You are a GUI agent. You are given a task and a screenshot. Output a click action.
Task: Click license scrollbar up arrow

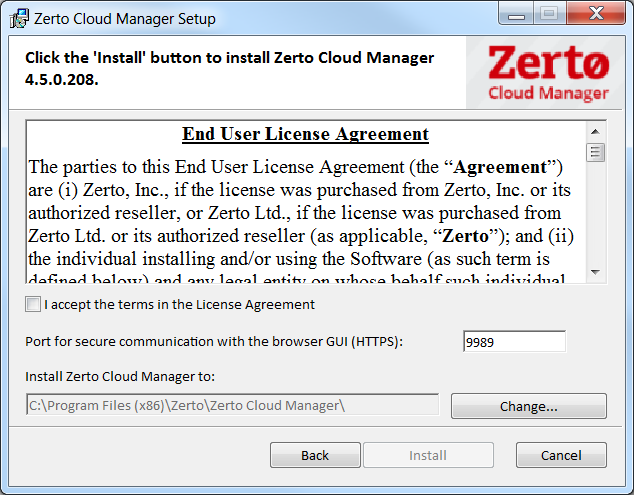click(595, 131)
